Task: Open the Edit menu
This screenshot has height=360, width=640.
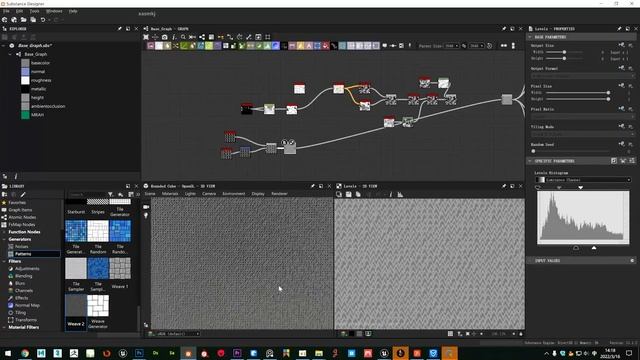Action: tap(19, 11)
